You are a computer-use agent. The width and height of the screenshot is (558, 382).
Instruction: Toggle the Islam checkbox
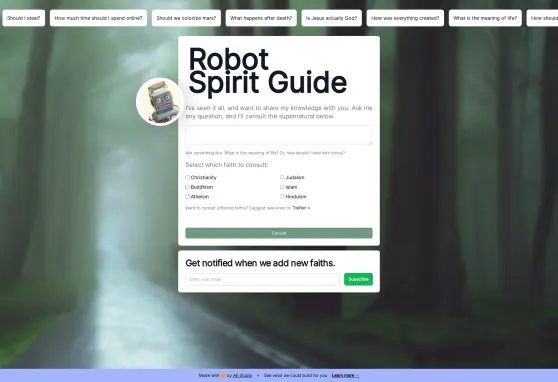coord(282,187)
